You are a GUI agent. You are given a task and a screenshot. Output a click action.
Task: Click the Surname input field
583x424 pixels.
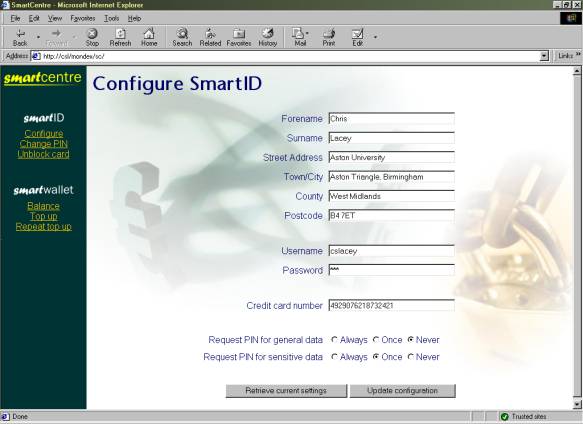392,138
